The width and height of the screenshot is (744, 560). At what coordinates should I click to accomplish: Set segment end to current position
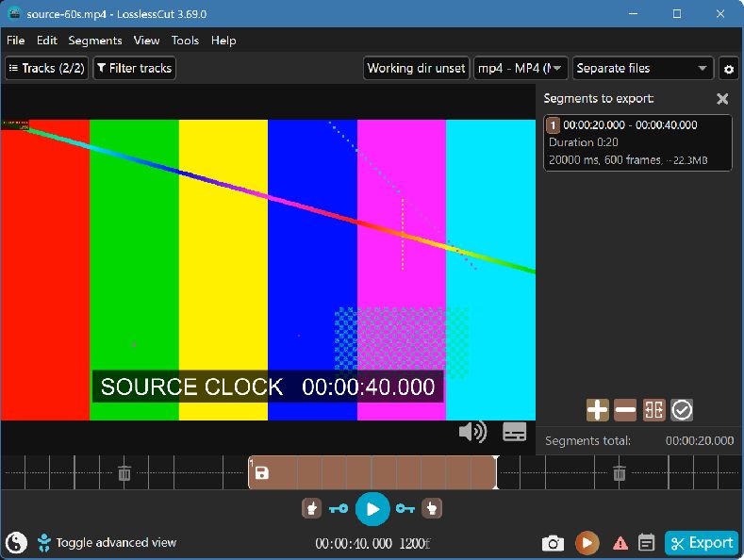432,509
